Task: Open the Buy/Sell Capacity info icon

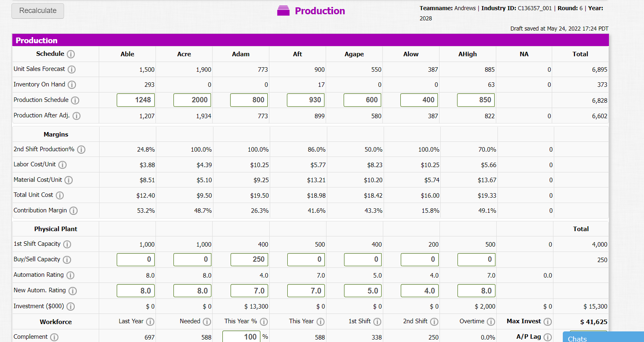Action: (x=67, y=260)
